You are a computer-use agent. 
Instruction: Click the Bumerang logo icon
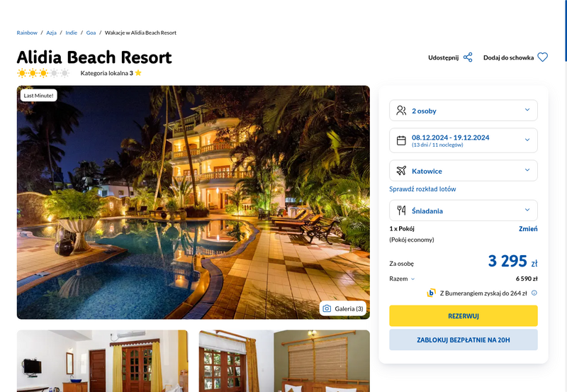click(x=431, y=293)
